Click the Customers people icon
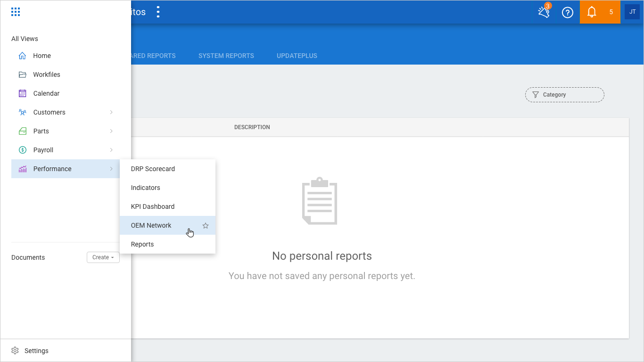Viewport: 644px width, 362px height. 22,112
